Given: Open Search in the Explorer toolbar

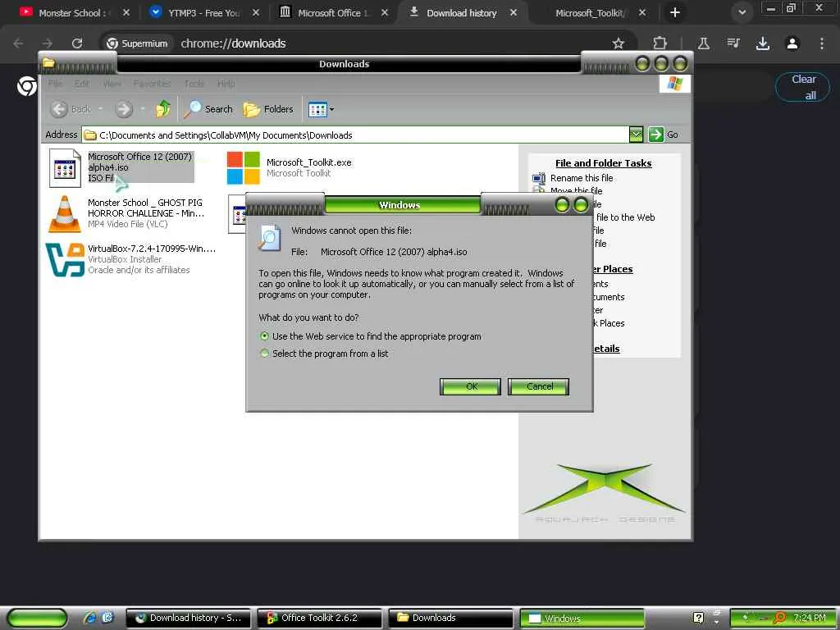Looking at the screenshot, I should pos(208,109).
